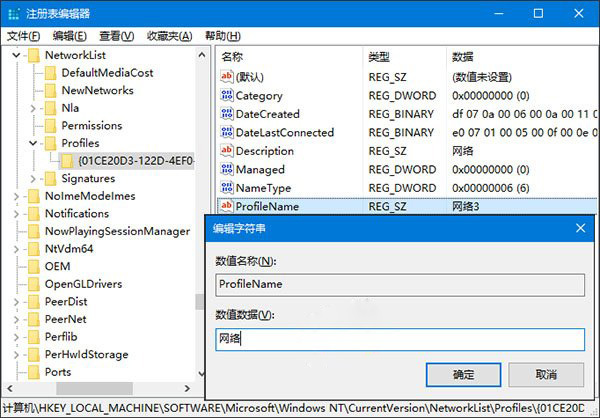Screen dimensions: 600x418
Task: Click the string icon beside (默认) value
Action: point(227,77)
